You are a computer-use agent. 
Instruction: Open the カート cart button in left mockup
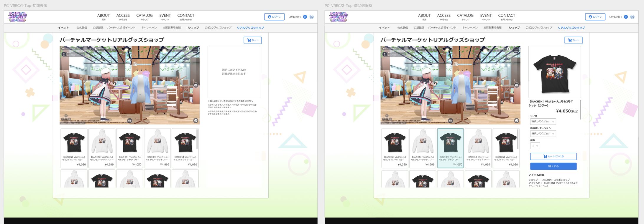(253, 40)
